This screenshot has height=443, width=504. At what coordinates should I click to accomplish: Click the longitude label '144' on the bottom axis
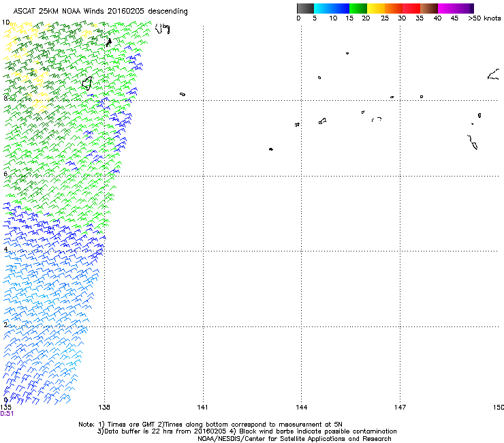(302, 408)
